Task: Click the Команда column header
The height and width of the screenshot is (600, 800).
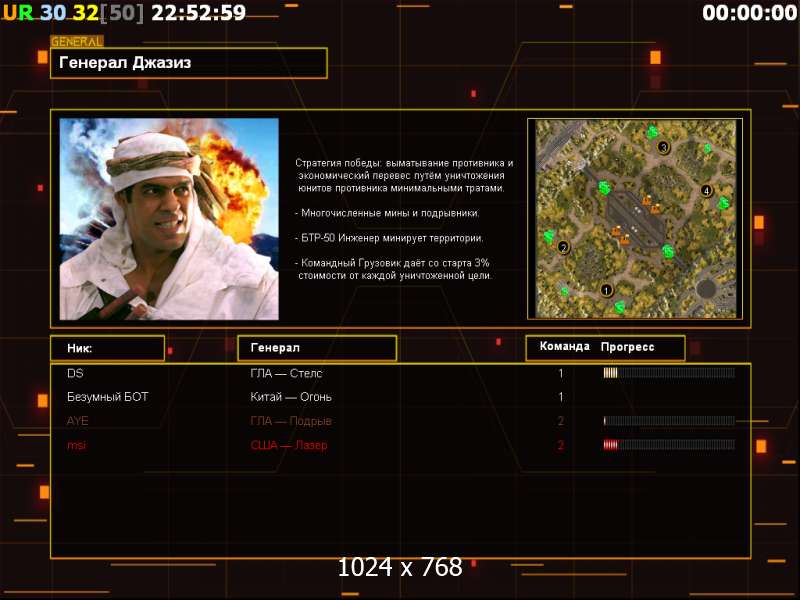Action: 564,346
